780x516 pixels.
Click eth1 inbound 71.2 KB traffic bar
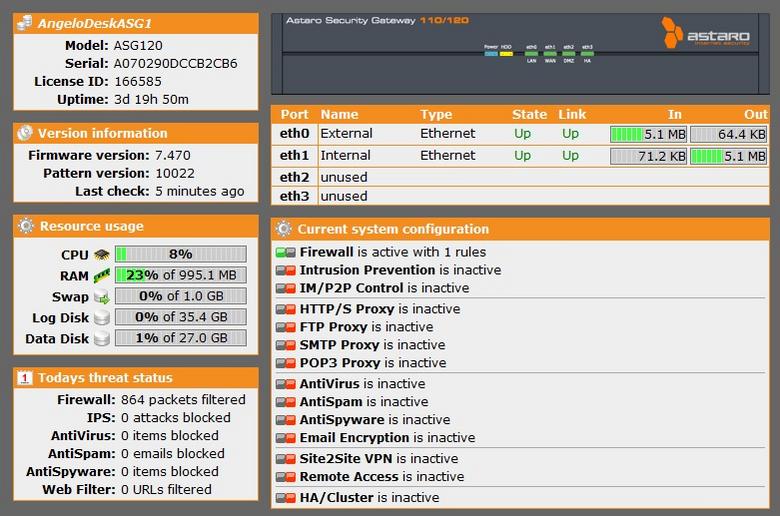click(x=648, y=156)
